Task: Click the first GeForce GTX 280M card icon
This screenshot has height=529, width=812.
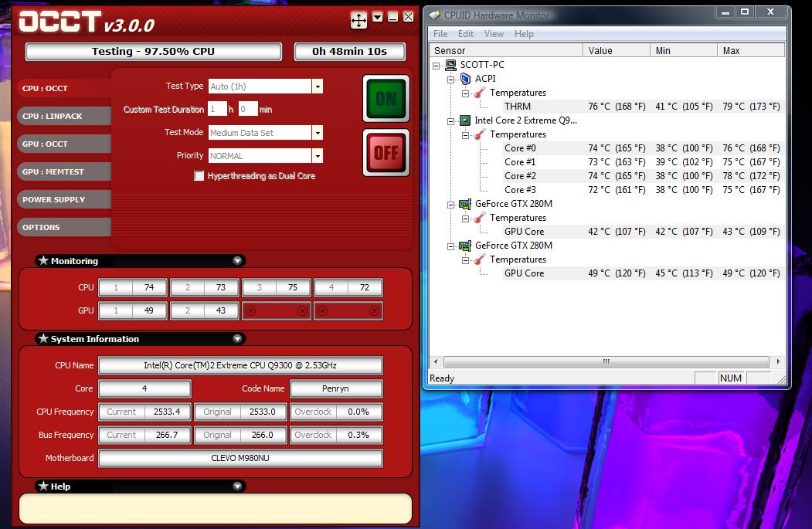Action: click(x=465, y=204)
